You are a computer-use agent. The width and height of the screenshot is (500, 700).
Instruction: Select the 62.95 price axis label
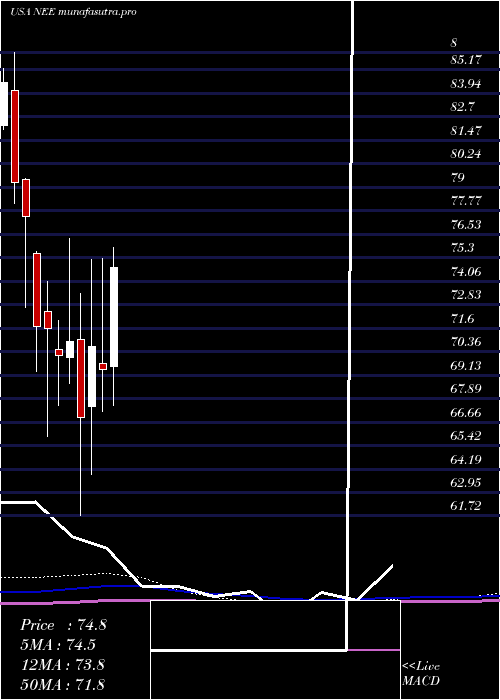466,483
